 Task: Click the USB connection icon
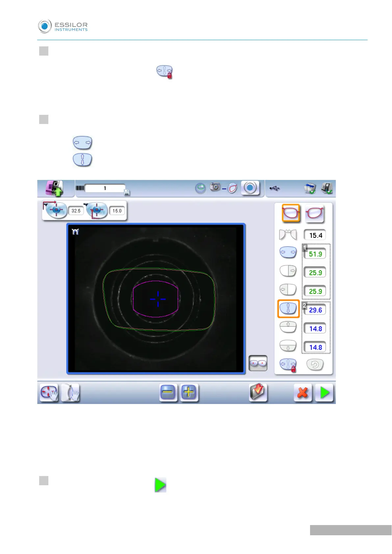tap(274, 188)
